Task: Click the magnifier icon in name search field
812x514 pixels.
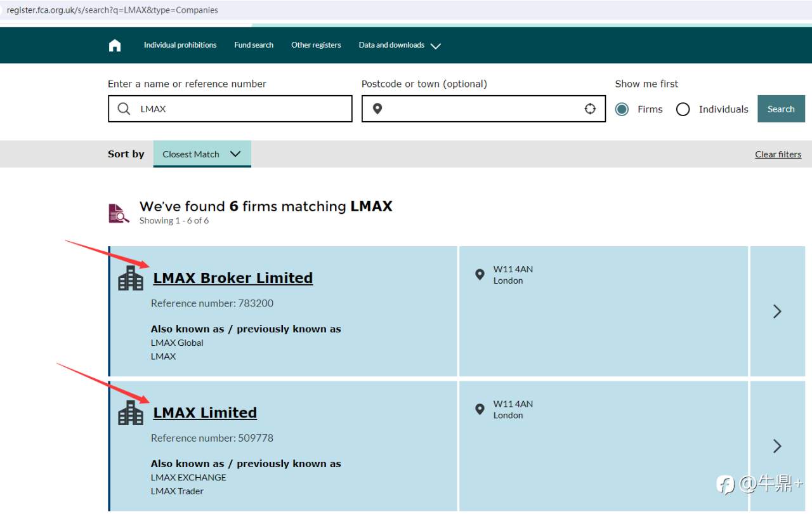Action: coord(124,109)
